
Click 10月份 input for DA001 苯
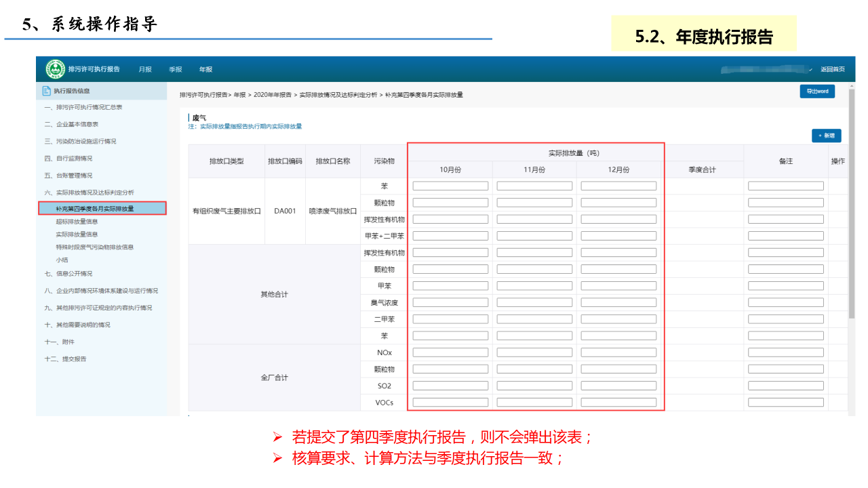[450, 186]
